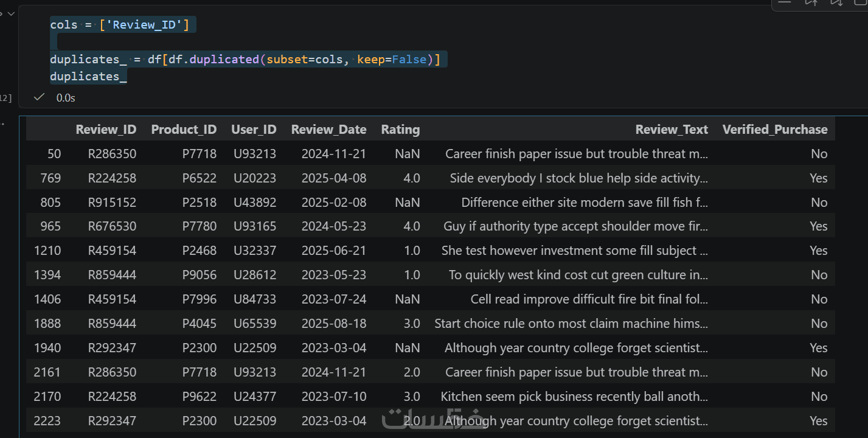The height and width of the screenshot is (438, 868).
Task: Click row index 50 in the table
Action: point(54,154)
